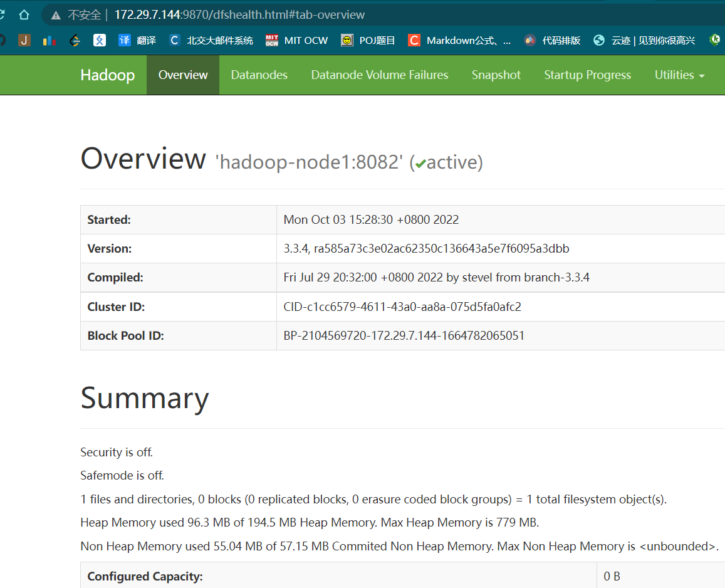View the Startup Progress tab

588,75
